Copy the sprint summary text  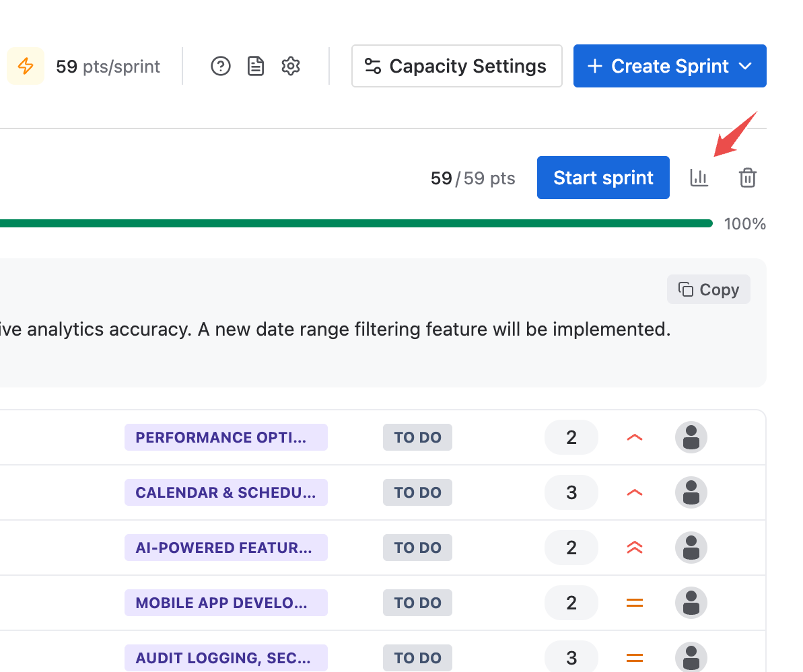tap(709, 289)
